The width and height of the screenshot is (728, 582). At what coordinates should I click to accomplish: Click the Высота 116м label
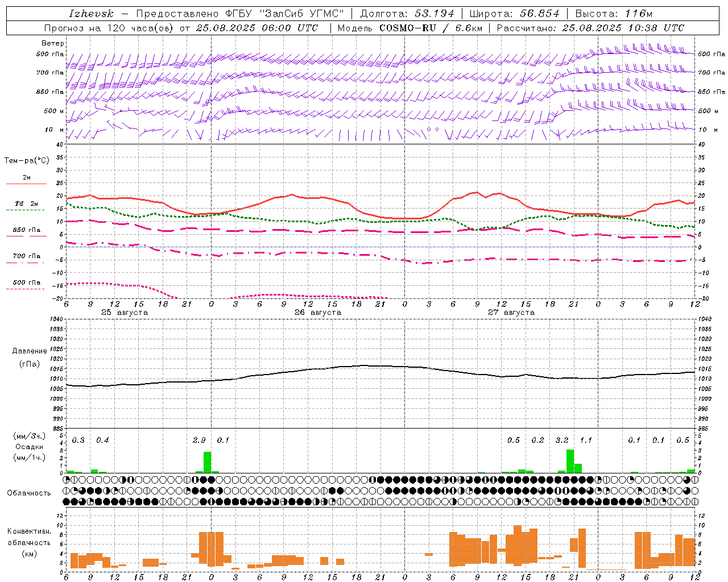613,14
